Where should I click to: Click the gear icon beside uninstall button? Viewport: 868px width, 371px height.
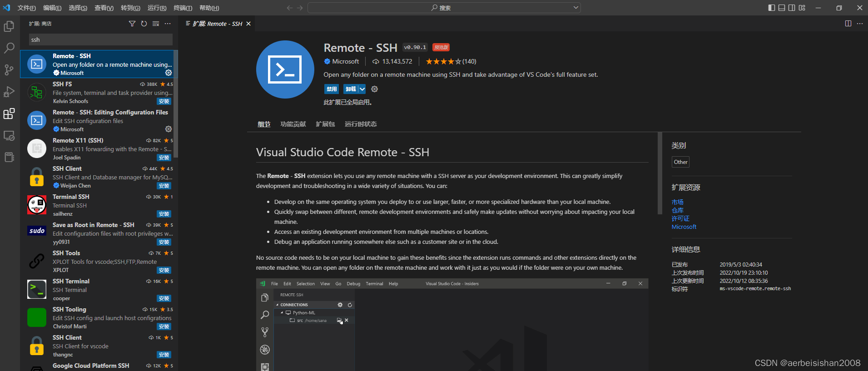click(x=375, y=89)
